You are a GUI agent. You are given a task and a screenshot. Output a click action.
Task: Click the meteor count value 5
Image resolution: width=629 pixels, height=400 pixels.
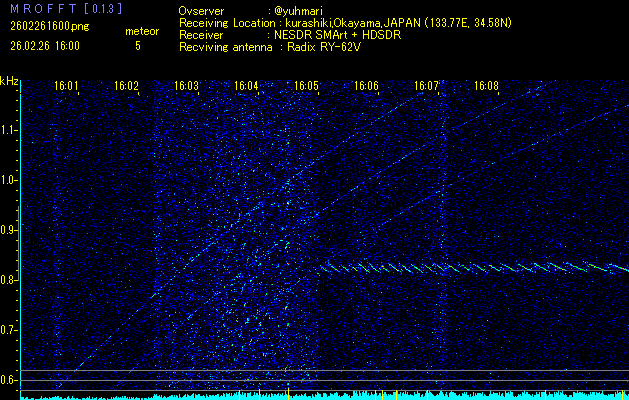coord(138,46)
